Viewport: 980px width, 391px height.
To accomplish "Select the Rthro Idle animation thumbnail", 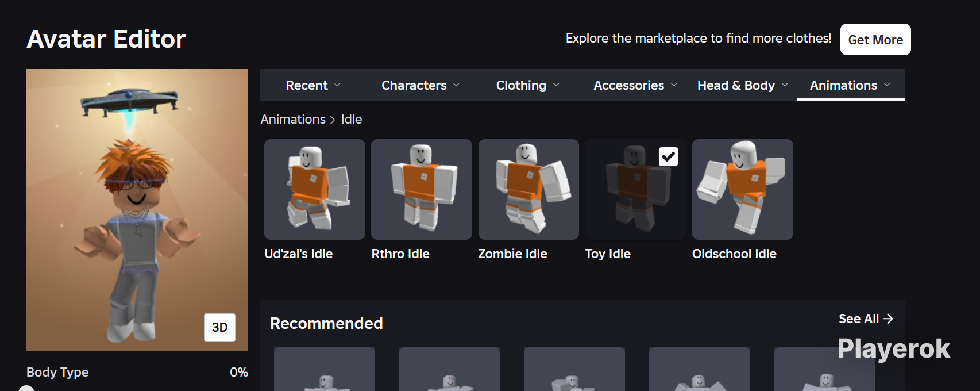I will point(422,189).
